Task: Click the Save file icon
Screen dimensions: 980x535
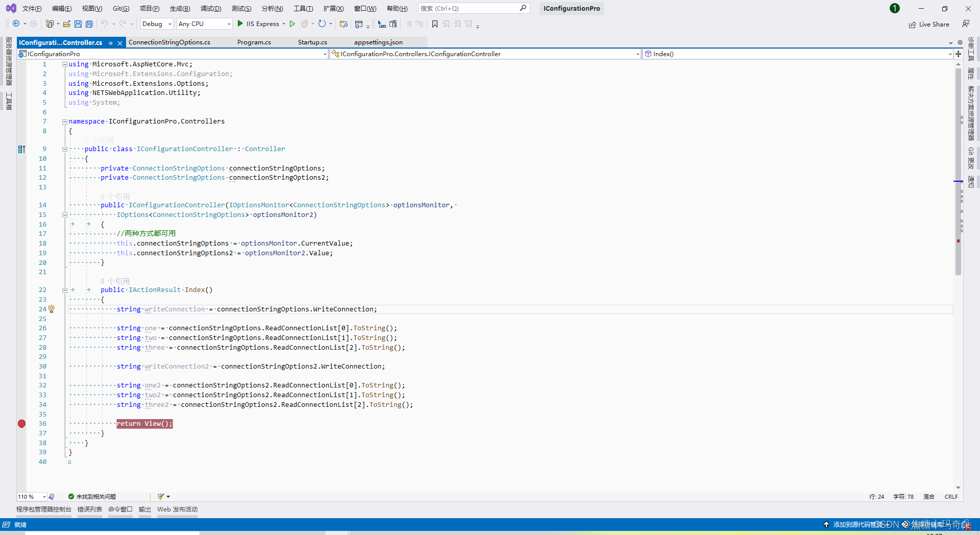Action: 78,24
